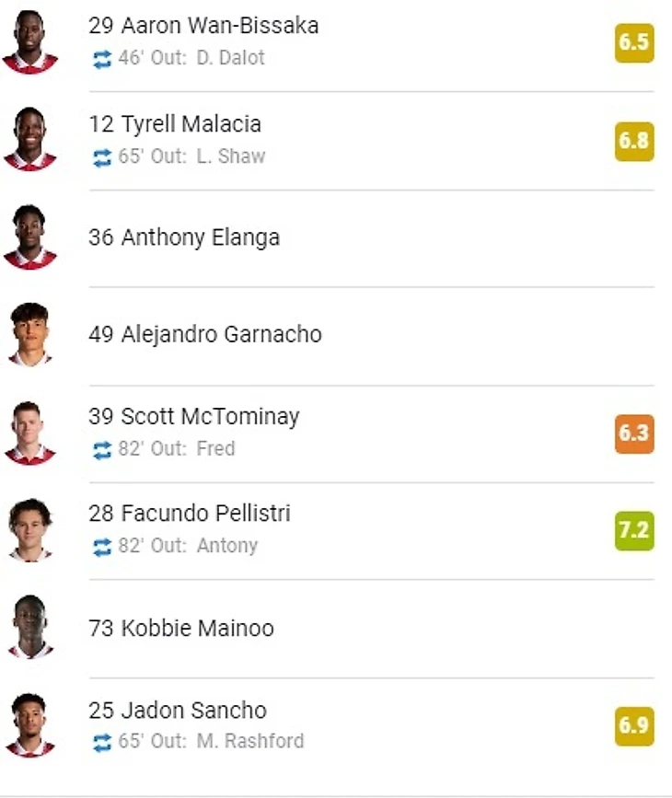Viewport: 672px width, 798px height.
Task: Click substitution icon beside M. Rashford
Action: pos(101,742)
